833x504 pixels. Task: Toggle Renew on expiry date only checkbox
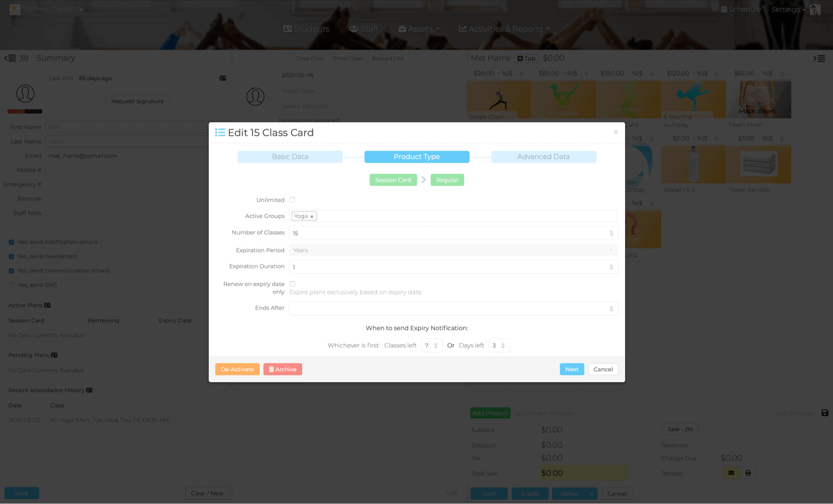click(292, 284)
